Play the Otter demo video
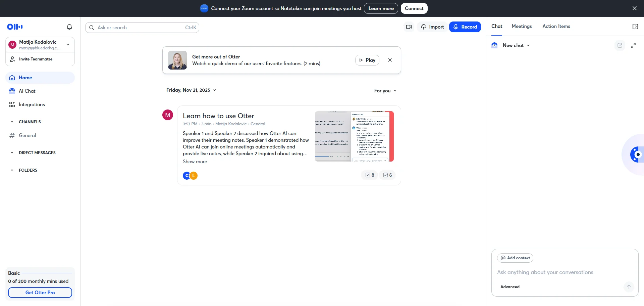Image resolution: width=644 pixels, height=306 pixels. click(x=367, y=60)
